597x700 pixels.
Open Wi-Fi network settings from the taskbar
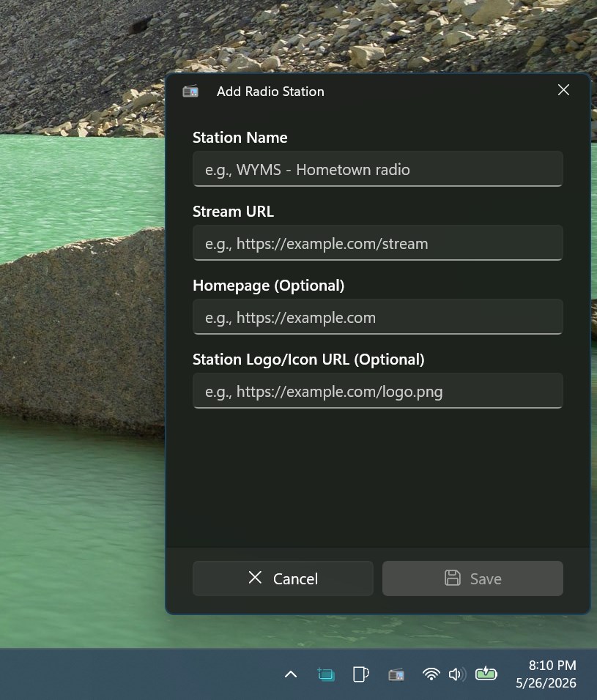click(431, 674)
